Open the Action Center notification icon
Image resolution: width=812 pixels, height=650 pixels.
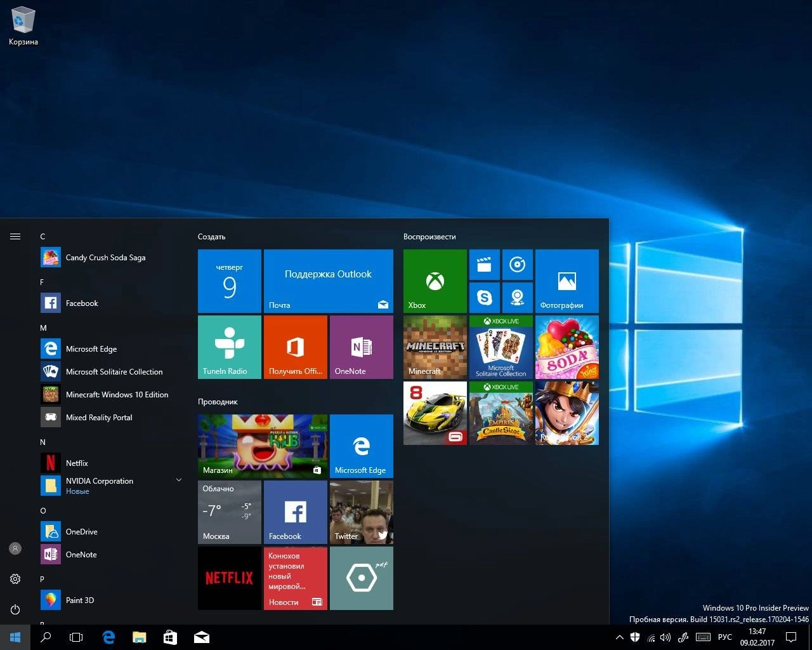pyautogui.click(x=791, y=637)
